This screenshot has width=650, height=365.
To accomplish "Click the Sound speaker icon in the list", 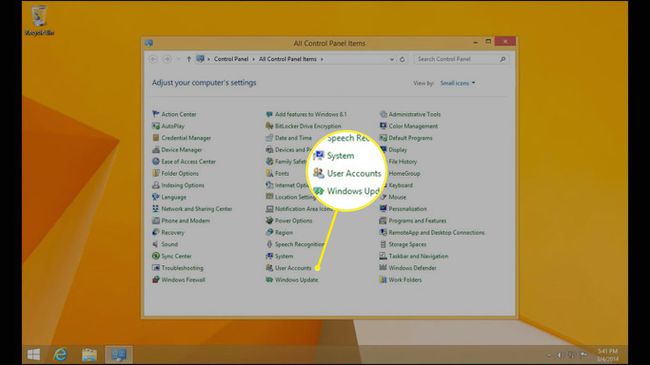I will coord(156,244).
